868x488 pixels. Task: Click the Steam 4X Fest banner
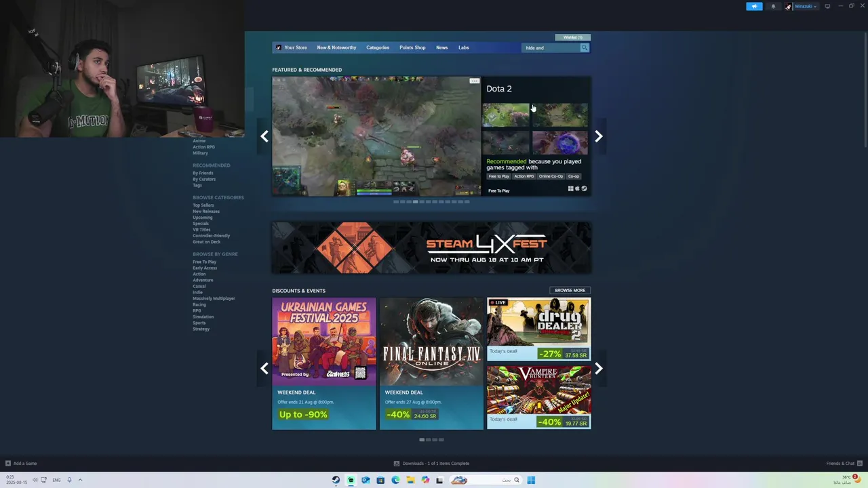(x=431, y=248)
